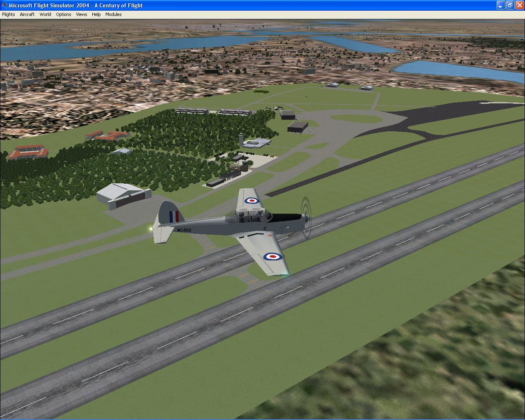This screenshot has height=420, width=525.
Task: Open the Modules menu
Action: 114,14
